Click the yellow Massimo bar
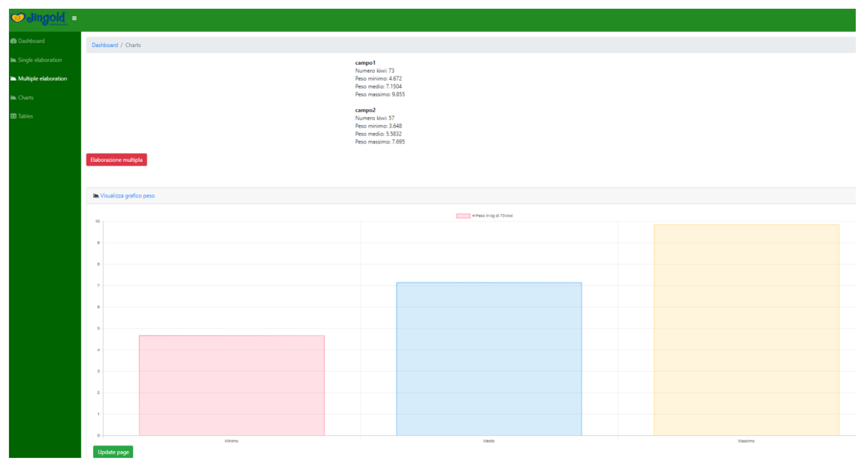The height and width of the screenshot is (466, 868). pyautogui.click(x=746, y=330)
